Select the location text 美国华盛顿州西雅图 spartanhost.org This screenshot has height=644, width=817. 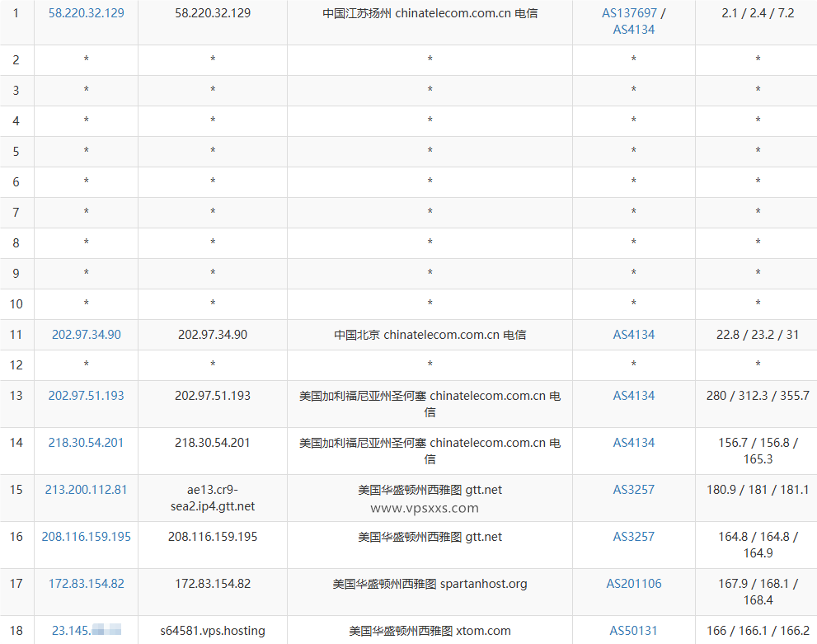click(430, 584)
